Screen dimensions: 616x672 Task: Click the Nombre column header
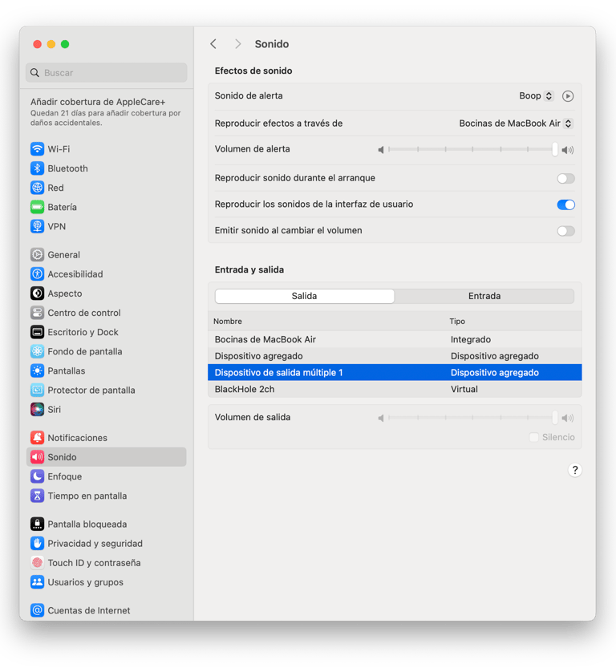pyautogui.click(x=228, y=322)
